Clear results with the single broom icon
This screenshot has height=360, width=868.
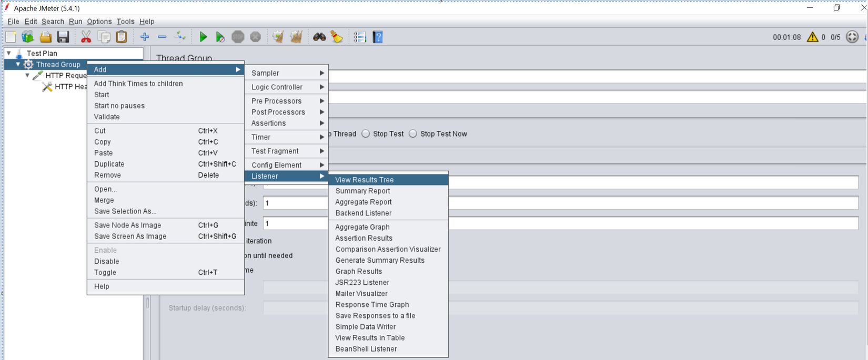pyautogui.click(x=278, y=37)
